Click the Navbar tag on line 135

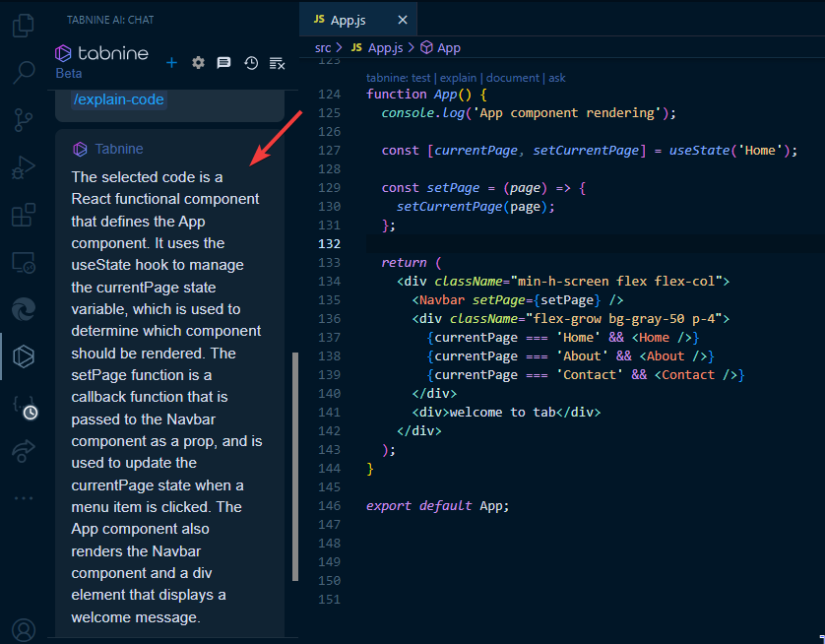click(442, 300)
